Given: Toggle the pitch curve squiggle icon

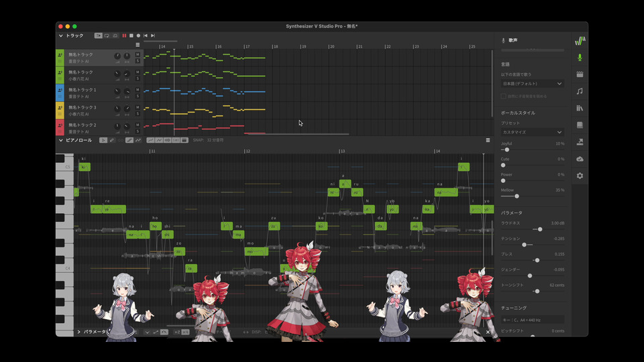Looking at the screenshot, I should coord(138,140).
